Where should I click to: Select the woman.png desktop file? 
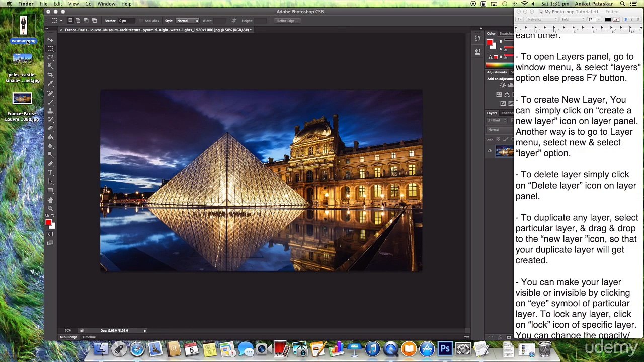tap(23, 30)
